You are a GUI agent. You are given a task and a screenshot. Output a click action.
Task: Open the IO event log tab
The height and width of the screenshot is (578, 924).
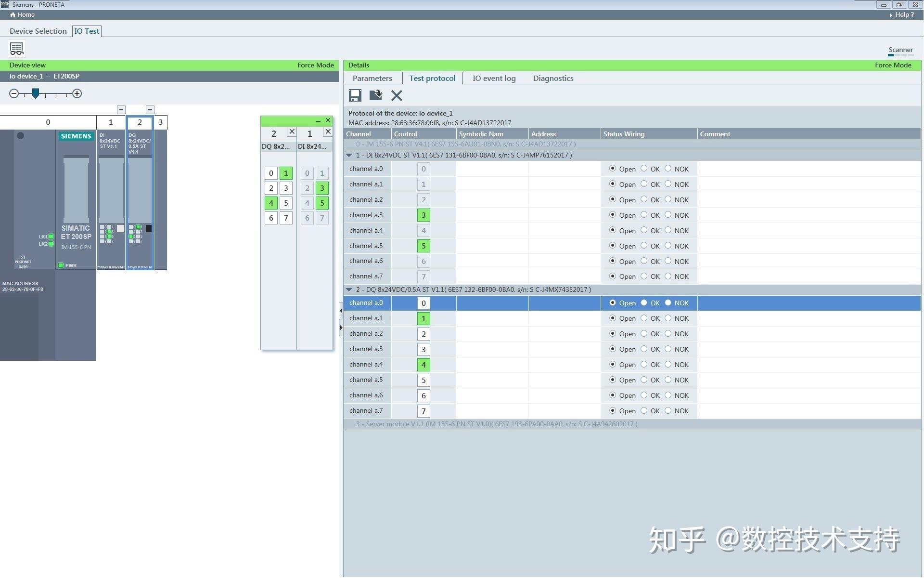point(494,78)
